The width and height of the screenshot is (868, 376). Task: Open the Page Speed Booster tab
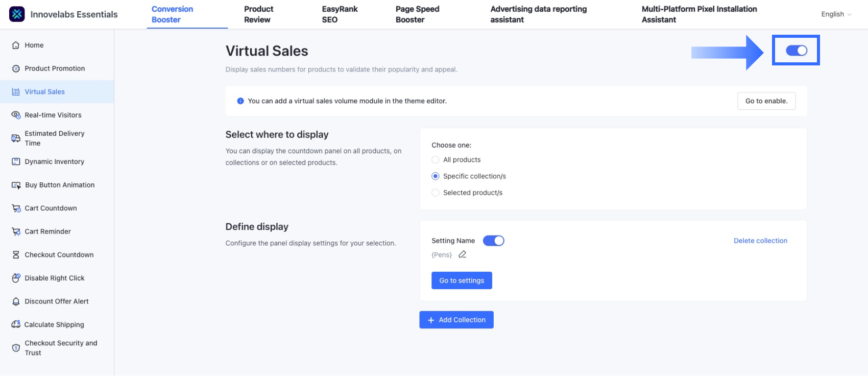[417, 14]
